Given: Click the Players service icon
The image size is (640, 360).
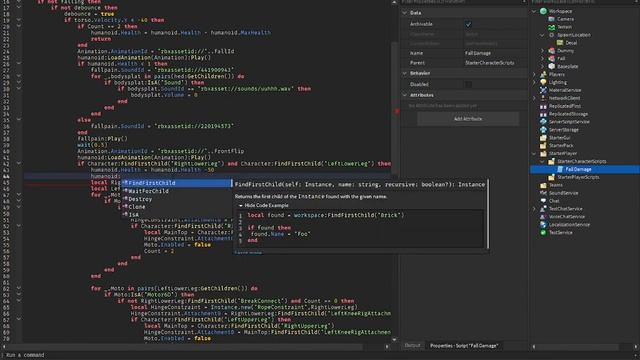Looking at the screenshot, I should coord(543,74).
